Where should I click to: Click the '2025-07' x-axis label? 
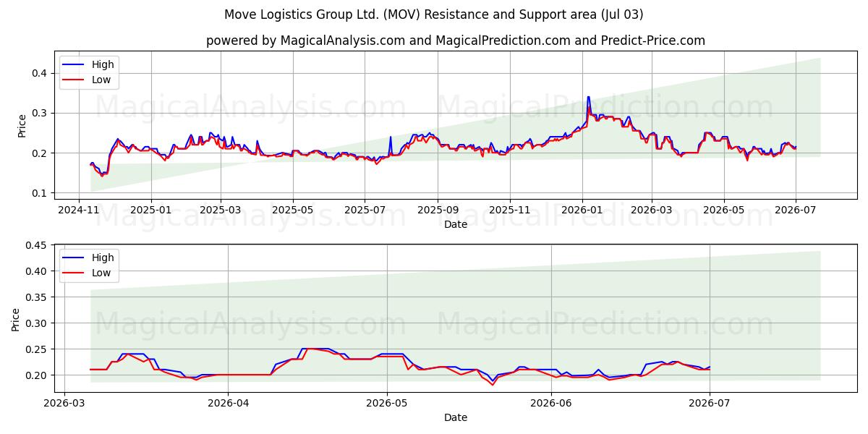pyautogui.click(x=365, y=210)
